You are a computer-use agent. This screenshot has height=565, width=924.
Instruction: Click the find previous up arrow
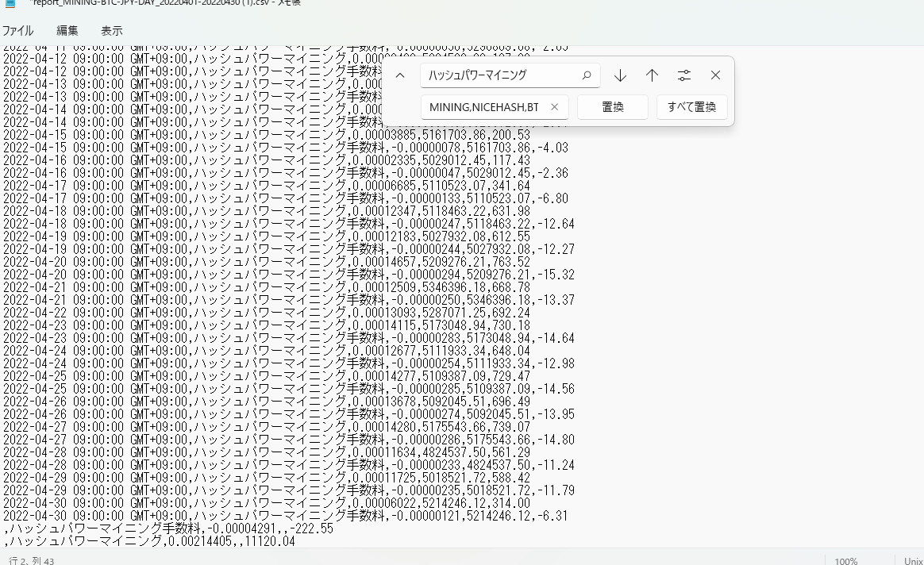pos(652,75)
